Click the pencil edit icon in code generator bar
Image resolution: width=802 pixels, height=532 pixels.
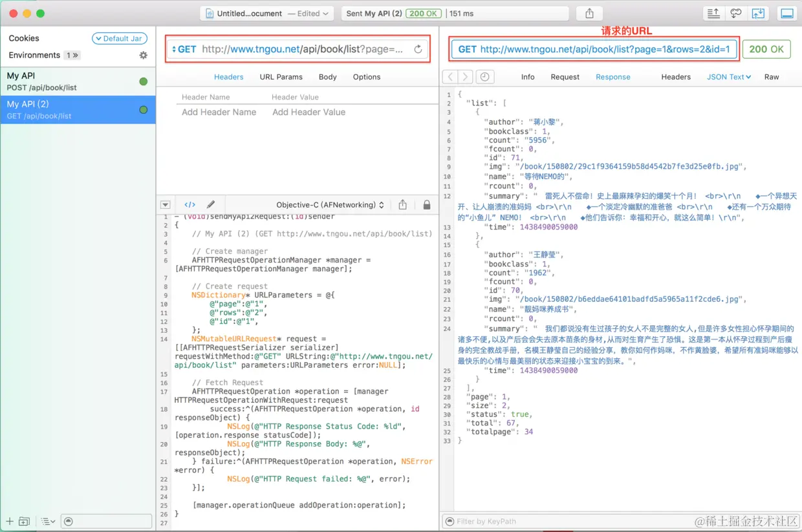click(210, 204)
